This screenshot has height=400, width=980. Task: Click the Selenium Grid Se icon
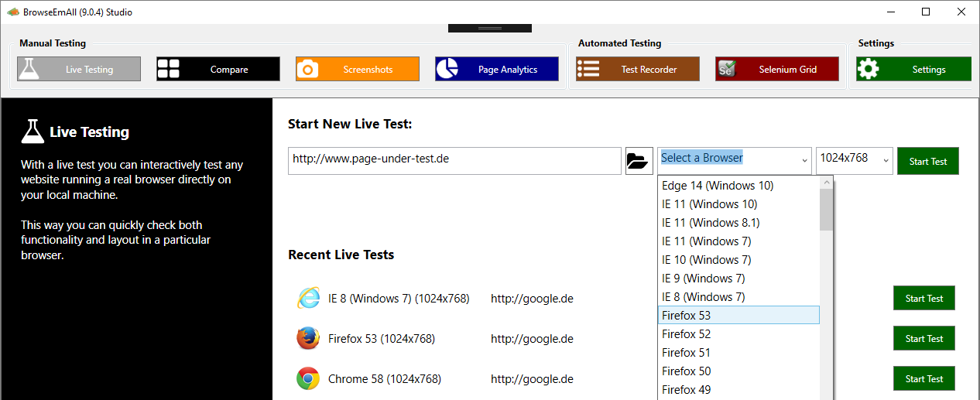(726, 69)
